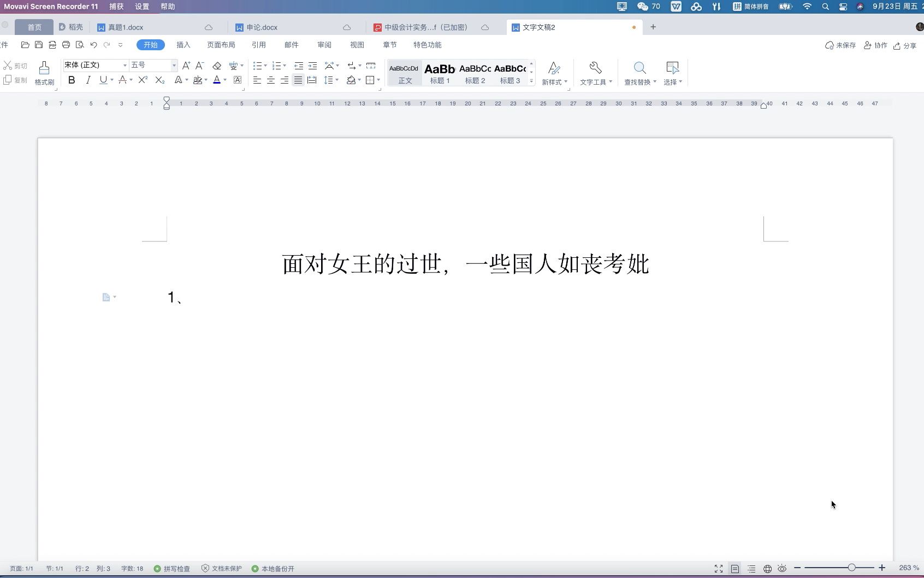Click the paragraph shading bucket icon

tap(351, 80)
